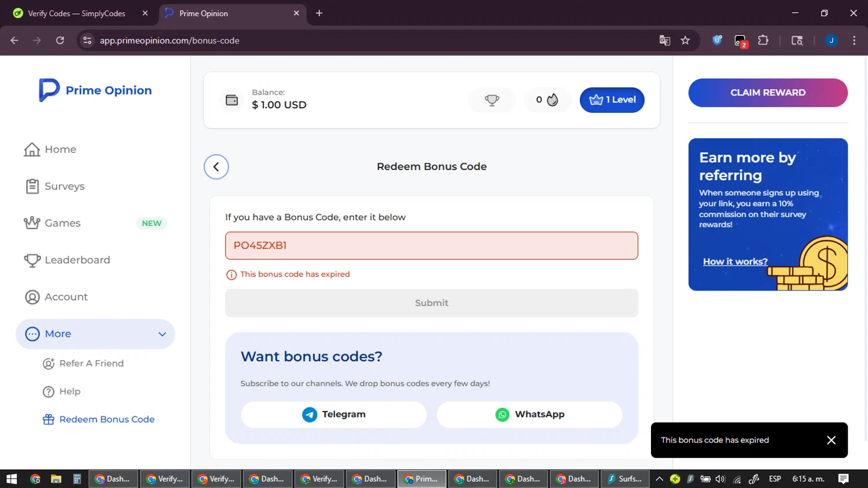Click the search tabs sidebar icon
The height and width of the screenshot is (488, 868).
pos(797,41)
